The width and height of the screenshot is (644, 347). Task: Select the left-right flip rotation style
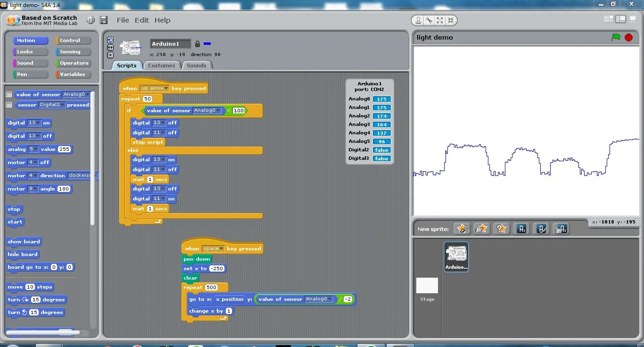coord(110,48)
